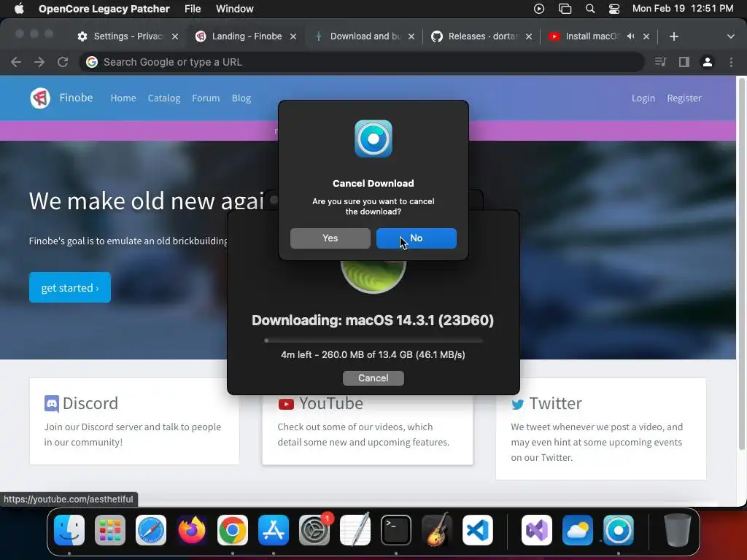Open TextEdit from the Dock
Image resolution: width=747 pixels, height=560 pixels.
355,530
